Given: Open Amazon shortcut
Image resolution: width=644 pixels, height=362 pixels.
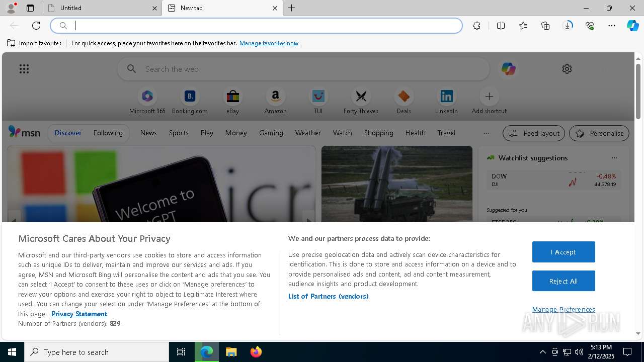Looking at the screenshot, I should tap(275, 101).
